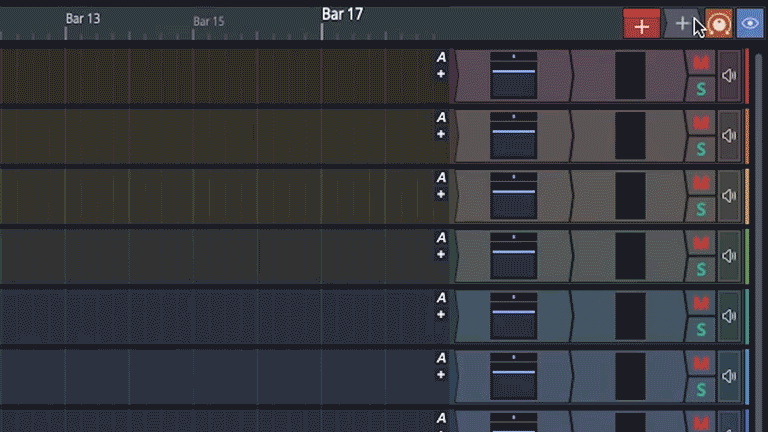Image resolution: width=768 pixels, height=432 pixels.
Task: Open automation 'A' menu on sixth blue track
Action: pos(441,358)
